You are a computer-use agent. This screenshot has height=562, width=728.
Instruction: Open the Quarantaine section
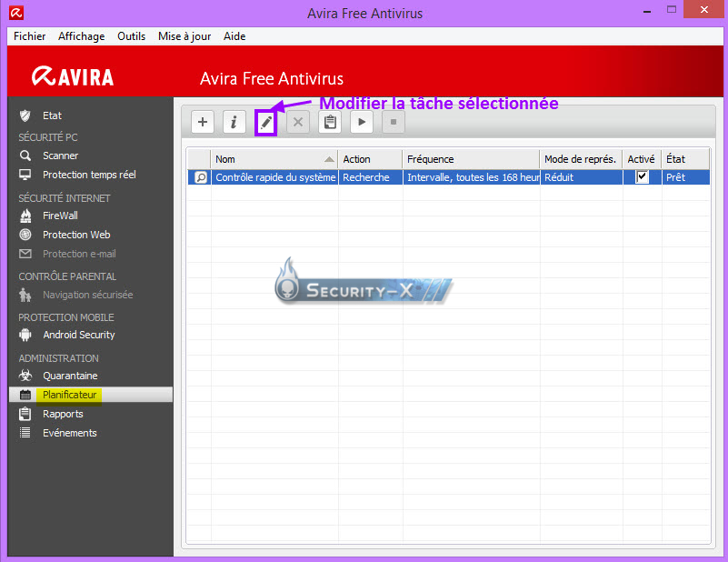(70, 376)
